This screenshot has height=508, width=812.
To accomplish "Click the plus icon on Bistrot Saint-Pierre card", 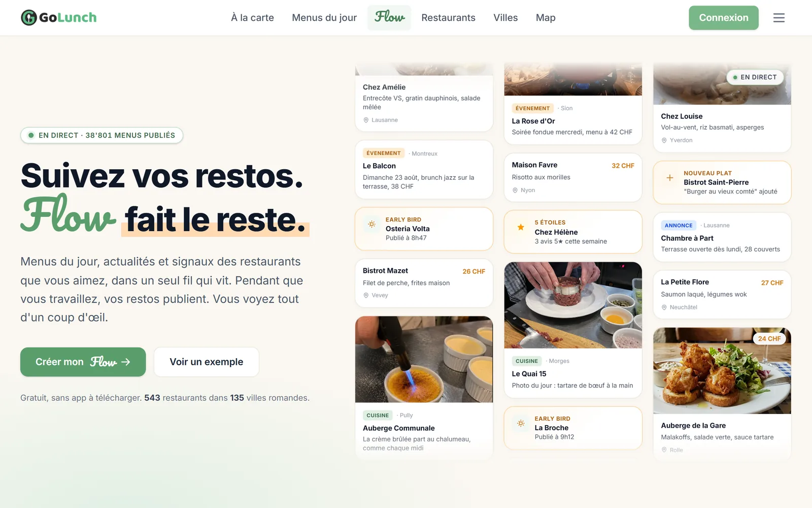I will click(x=670, y=178).
